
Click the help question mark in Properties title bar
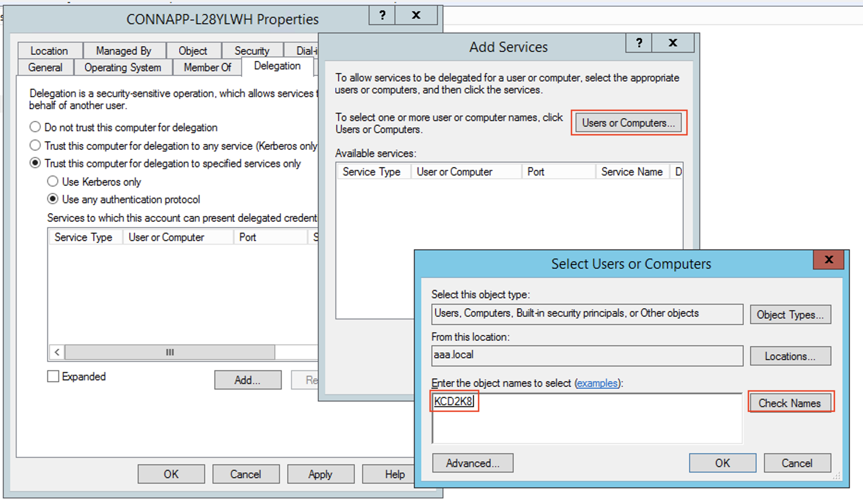383,15
